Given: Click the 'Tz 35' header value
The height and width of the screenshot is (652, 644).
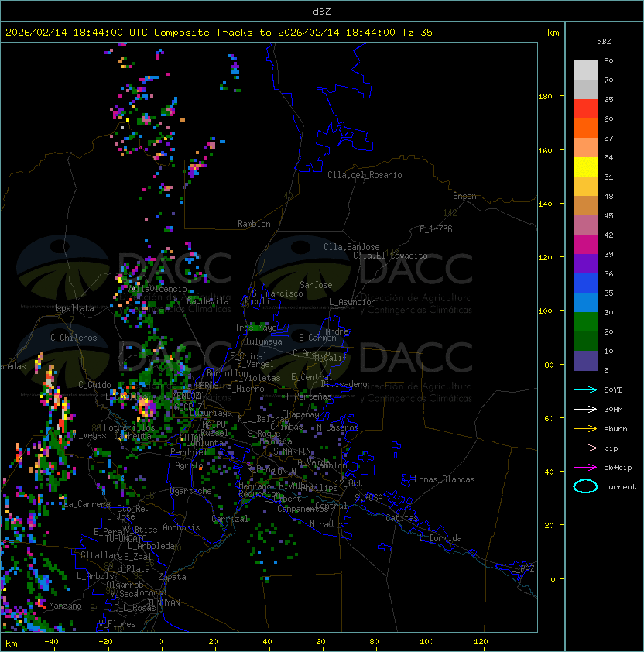Looking at the screenshot, I should 417,33.
